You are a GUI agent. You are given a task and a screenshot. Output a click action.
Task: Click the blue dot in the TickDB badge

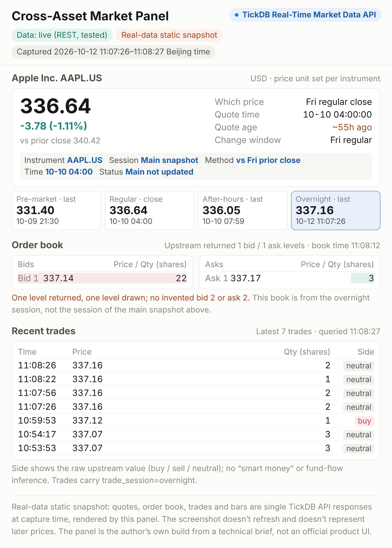click(236, 15)
